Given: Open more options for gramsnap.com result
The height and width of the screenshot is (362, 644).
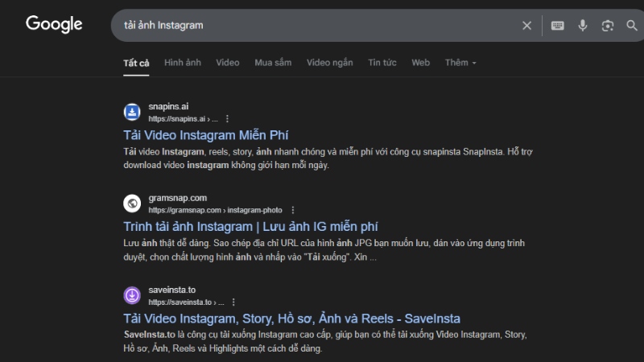Looking at the screenshot, I should (x=293, y=211).
